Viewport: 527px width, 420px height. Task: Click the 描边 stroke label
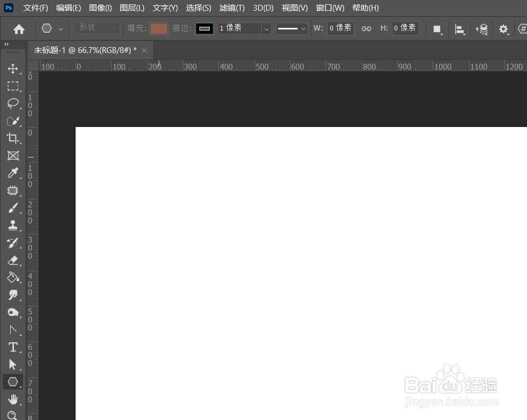pyautogui.click(x=182, y=28)
